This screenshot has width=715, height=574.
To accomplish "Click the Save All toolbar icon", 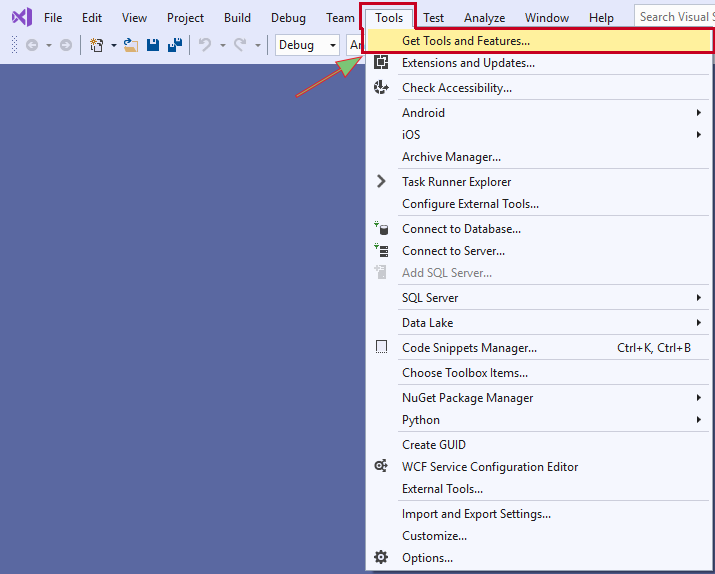I will tap(174, 45).
